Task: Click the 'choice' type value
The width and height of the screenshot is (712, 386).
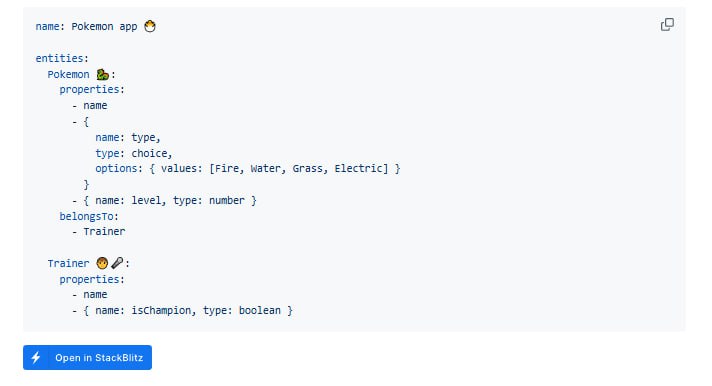Action: (149, 153)
